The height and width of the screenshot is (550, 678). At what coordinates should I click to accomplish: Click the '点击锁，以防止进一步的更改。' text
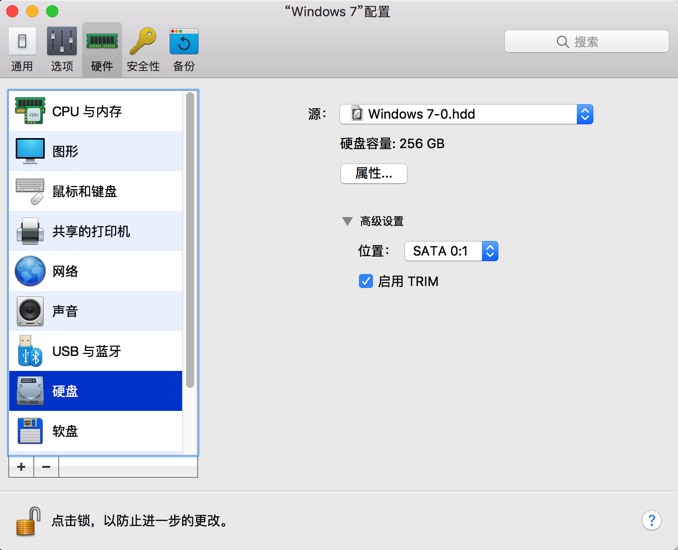coord(140,521)
